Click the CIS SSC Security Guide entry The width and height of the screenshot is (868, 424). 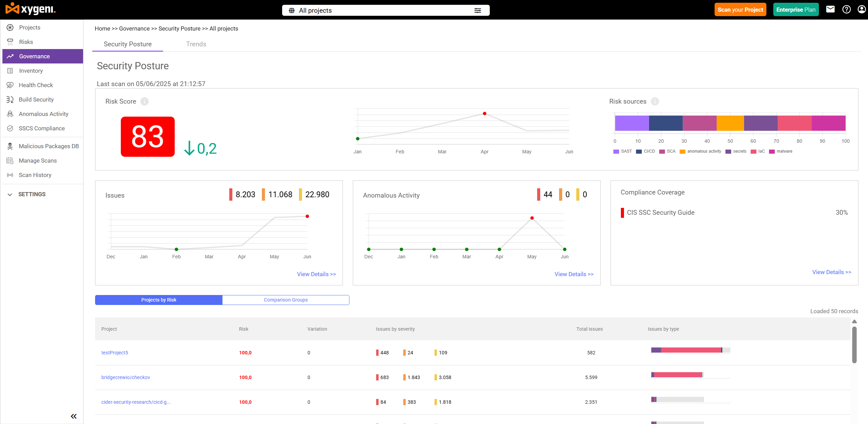660,213
